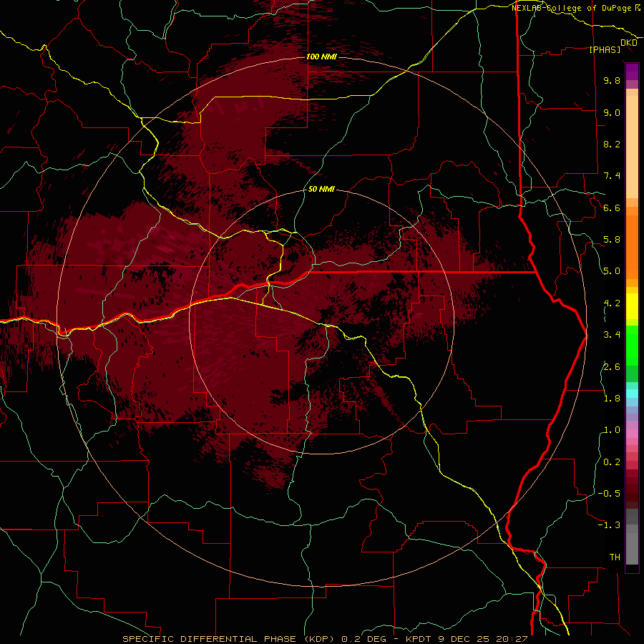644x644 pixels.
Task: Click the TH threshold label on scale
Action: [615, 557]
